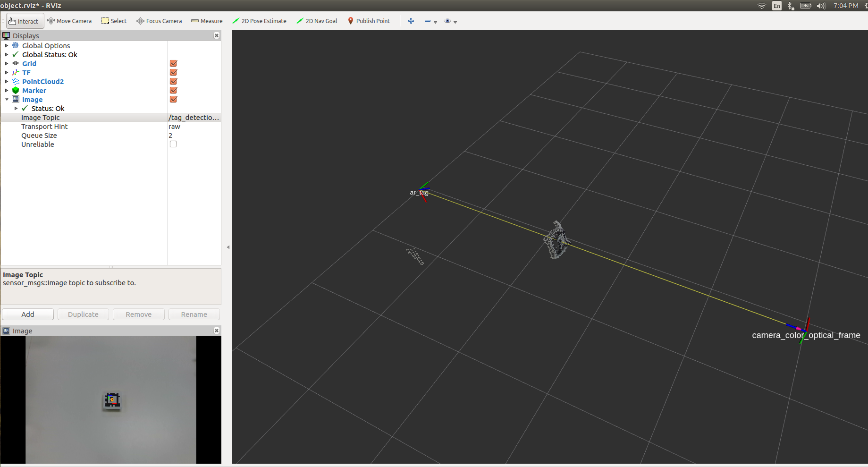Uncheck the PointCloud2 display

(173, 81)
